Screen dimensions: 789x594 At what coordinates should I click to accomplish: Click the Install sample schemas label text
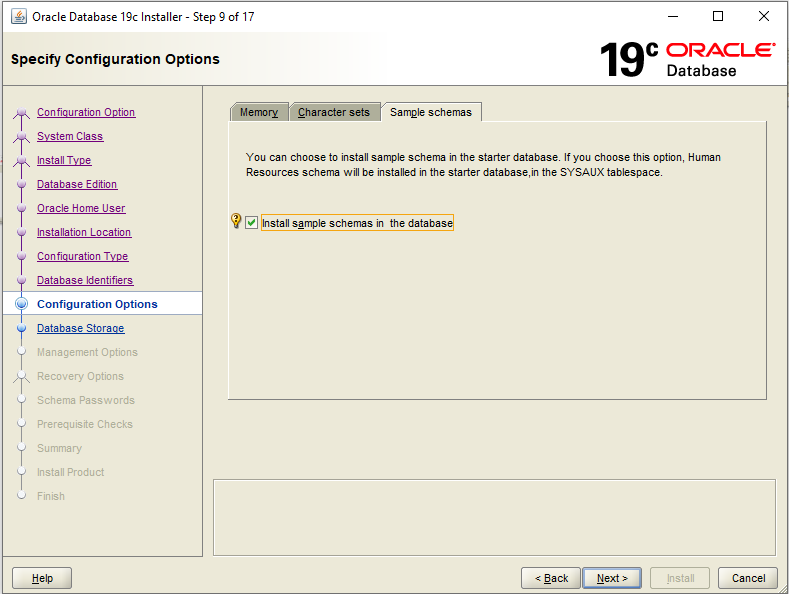coord(357,223)
